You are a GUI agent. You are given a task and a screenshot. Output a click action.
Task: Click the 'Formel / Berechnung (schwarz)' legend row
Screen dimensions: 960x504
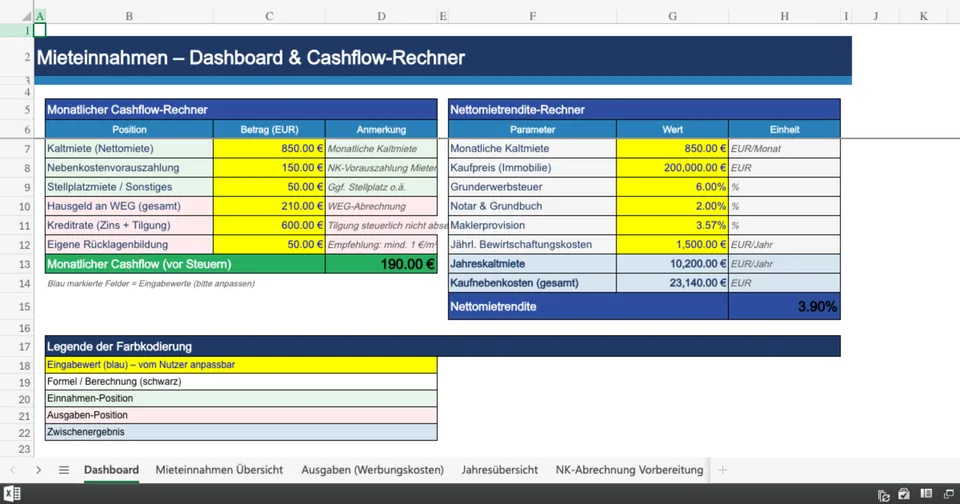tap(241, 382)
